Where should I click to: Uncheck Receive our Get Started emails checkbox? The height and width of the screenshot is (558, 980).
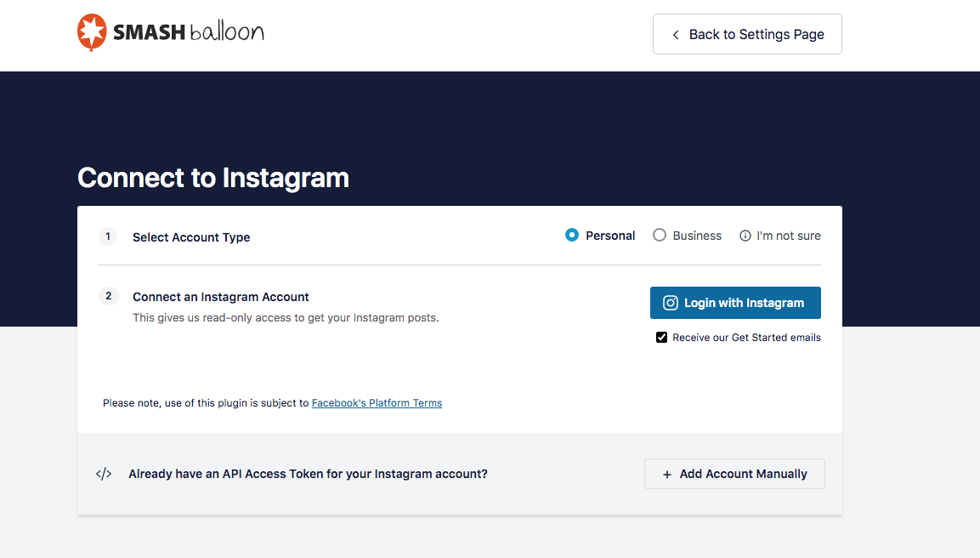(661, 338)
